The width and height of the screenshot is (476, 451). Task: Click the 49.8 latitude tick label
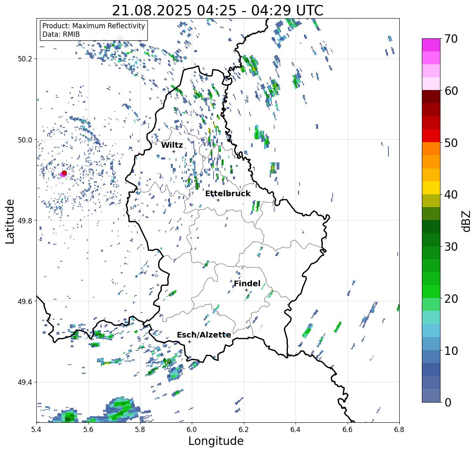coord(25,220)
